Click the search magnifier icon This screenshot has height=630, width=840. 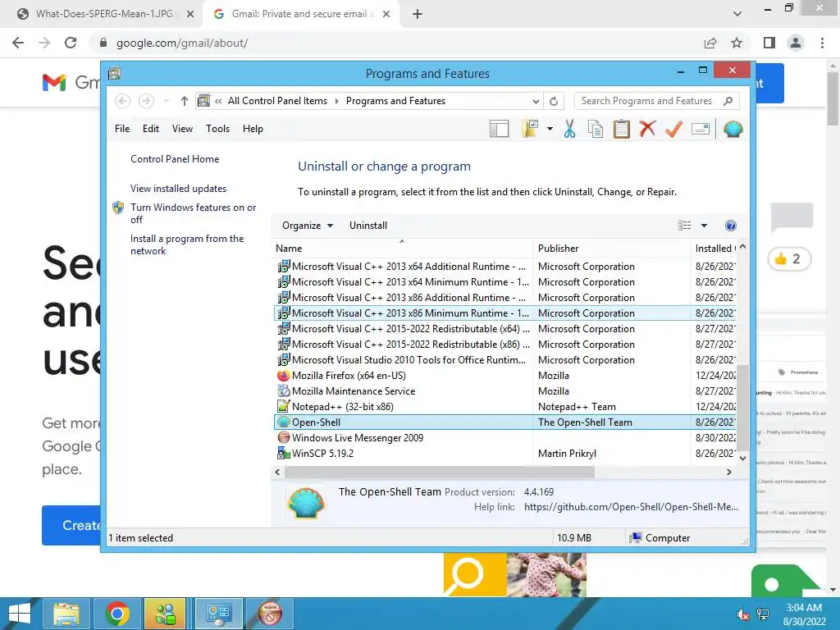pyautogui.click(x=728, y=101)
